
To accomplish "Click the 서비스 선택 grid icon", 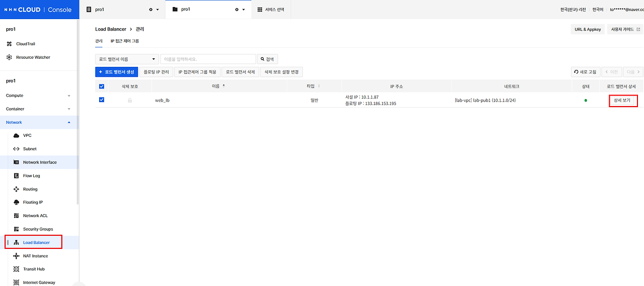I will 260,10.
